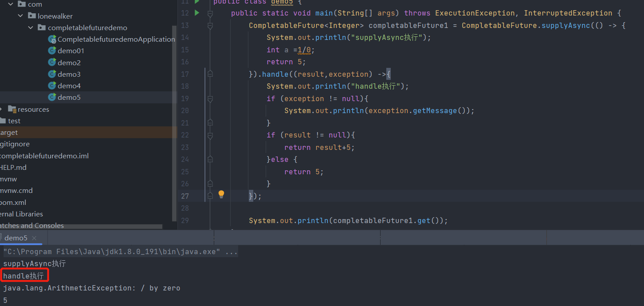This screenshot has height=306, width=644.
Task: Click the "handle执行" string literal in code
Action: point(375,86)
